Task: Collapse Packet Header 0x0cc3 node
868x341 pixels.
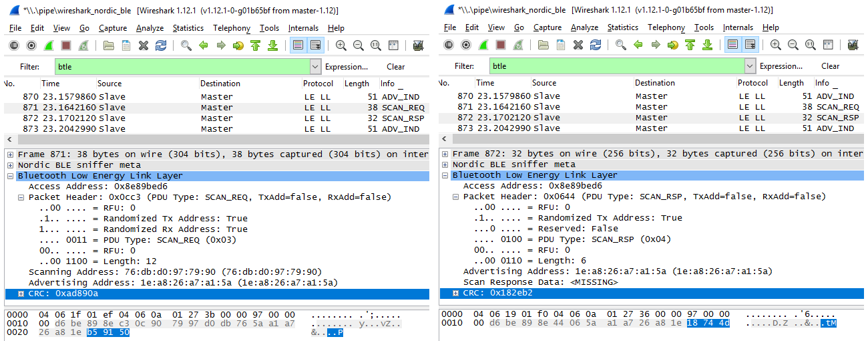Action: (21, 197)
